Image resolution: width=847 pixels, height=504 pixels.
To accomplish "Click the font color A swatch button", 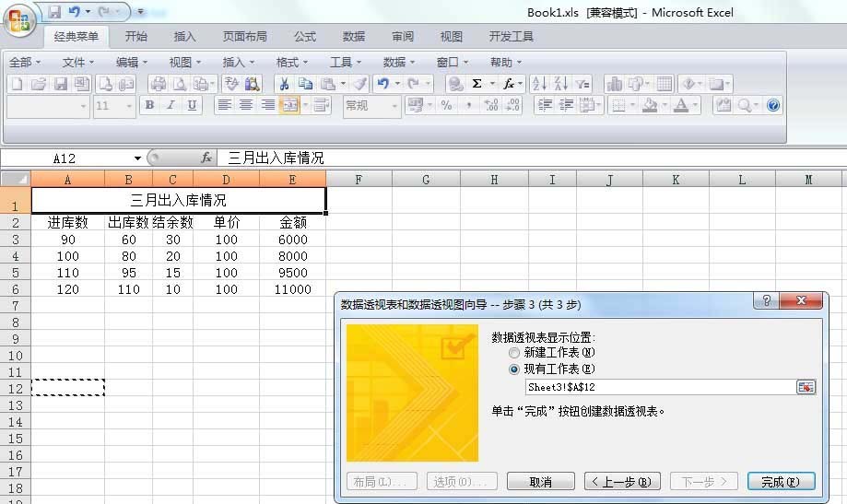I will coord(681,105).
